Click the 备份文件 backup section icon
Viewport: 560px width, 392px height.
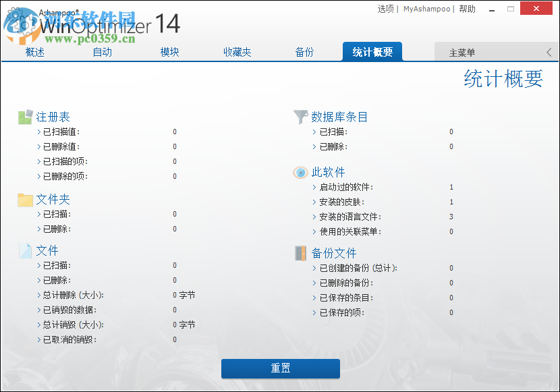[300, 252]
